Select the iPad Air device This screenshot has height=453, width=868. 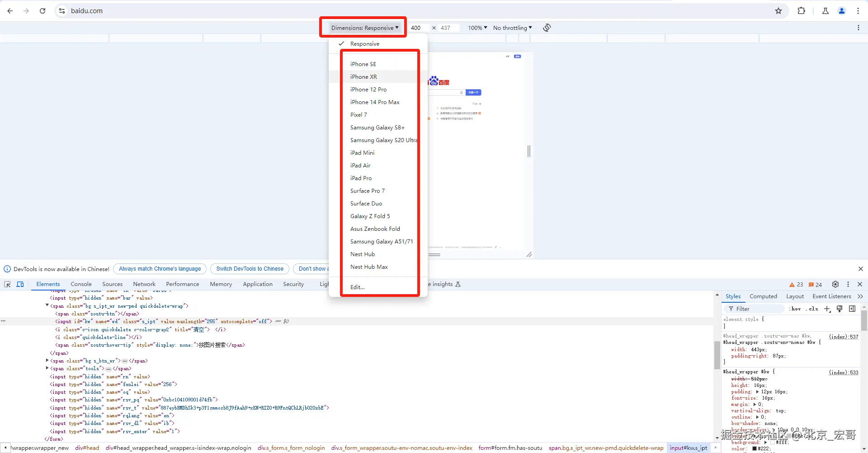pos(379,166)
